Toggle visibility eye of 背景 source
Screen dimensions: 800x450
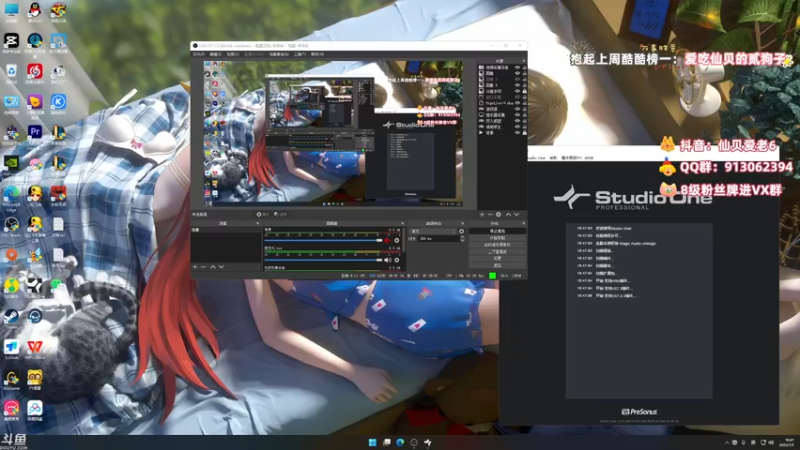click(517, 133)
